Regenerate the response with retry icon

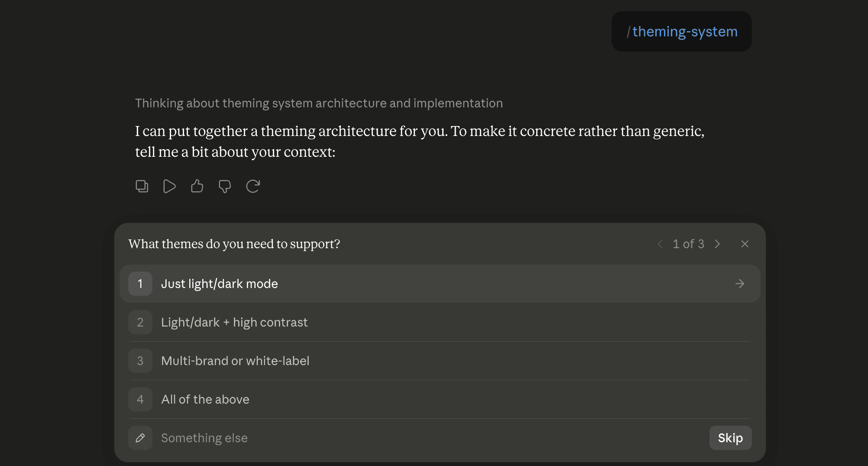click(x=253, y=186)
